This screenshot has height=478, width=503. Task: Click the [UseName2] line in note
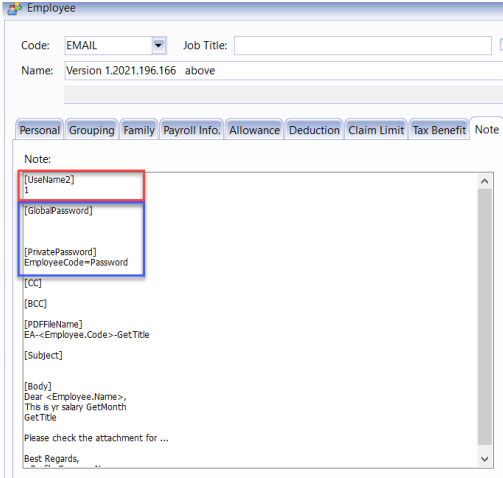point(49,180)
